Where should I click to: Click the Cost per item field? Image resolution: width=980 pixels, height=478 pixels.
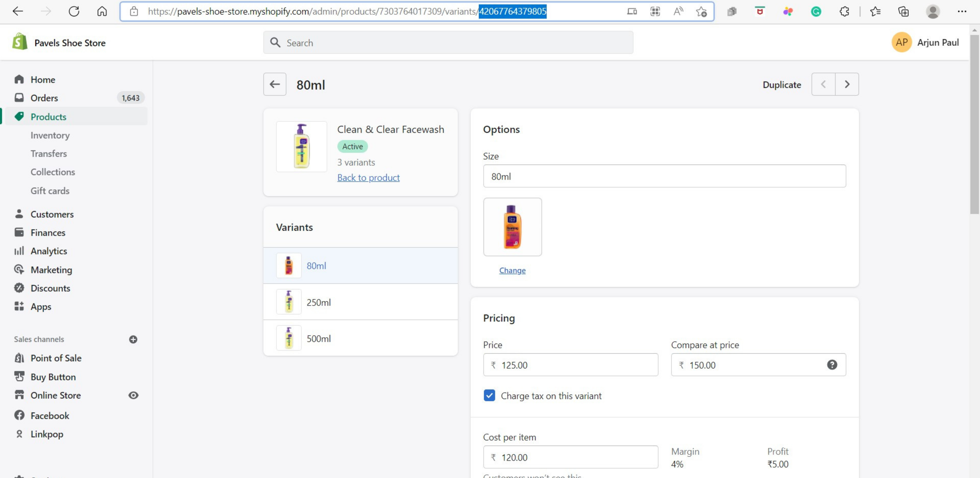pyautogui.click(x=570, y=457)
